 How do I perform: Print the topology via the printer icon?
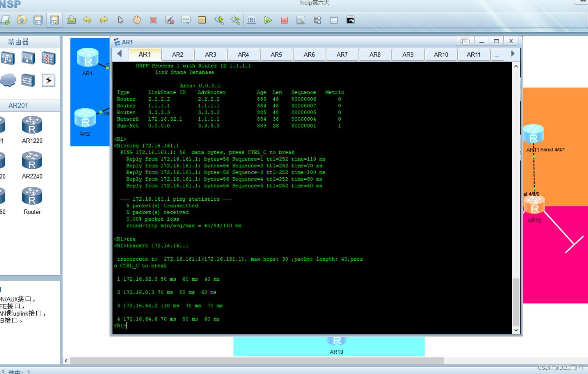pyautogui.click(x=71, y=20)
